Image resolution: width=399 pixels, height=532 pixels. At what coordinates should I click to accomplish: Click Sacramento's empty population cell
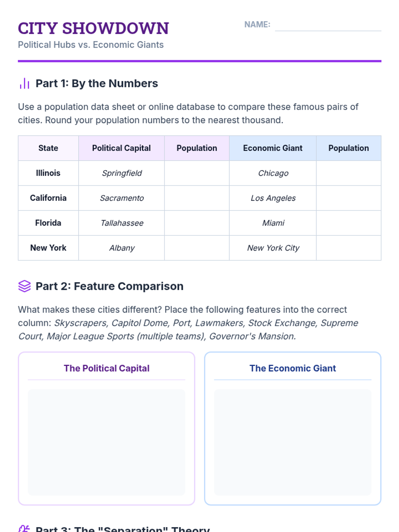[x=197, y=198]
